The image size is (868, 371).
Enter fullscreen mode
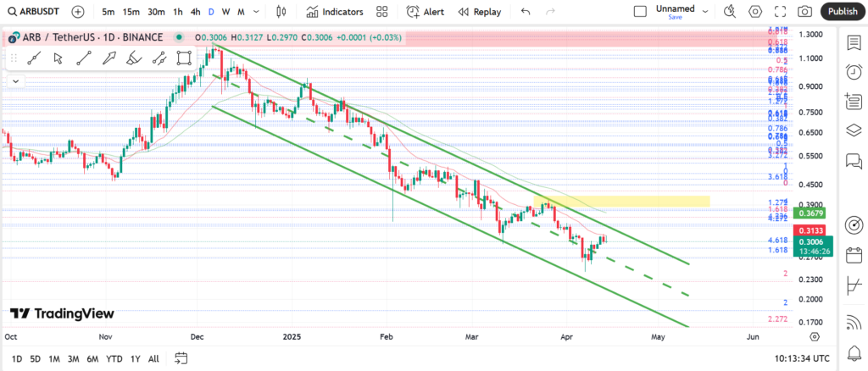(x=780, y=12)
